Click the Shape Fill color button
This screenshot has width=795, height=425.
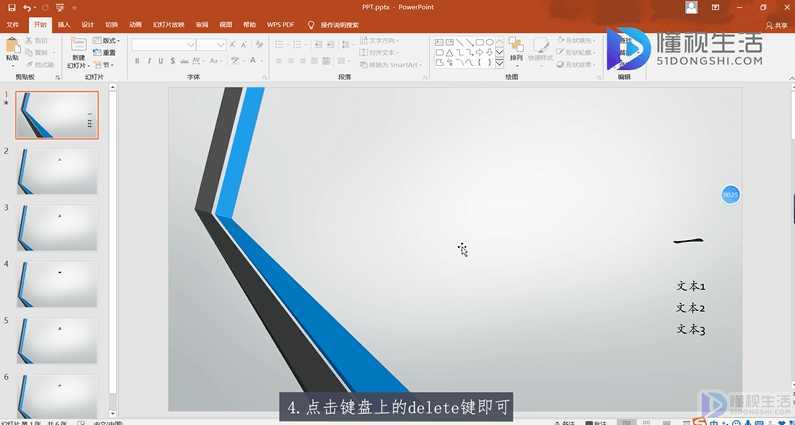[575, 40]
